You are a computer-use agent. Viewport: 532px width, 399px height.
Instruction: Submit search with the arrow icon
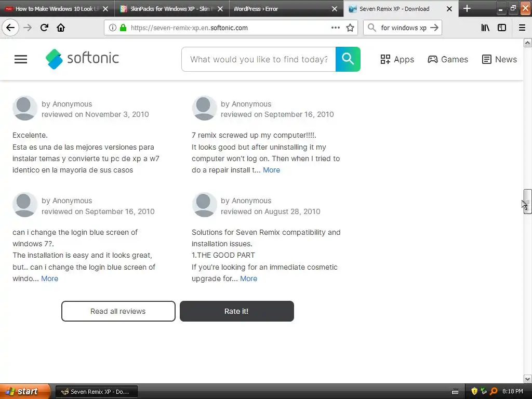434,28
